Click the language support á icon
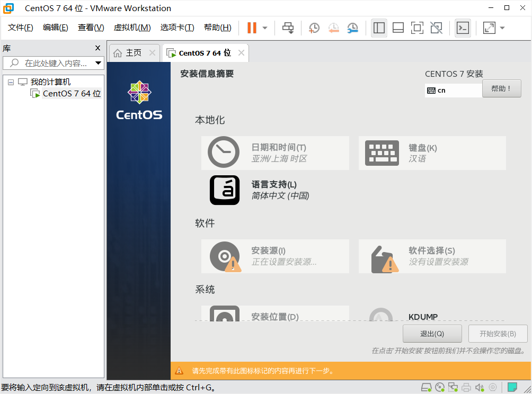 coord(225,190)
